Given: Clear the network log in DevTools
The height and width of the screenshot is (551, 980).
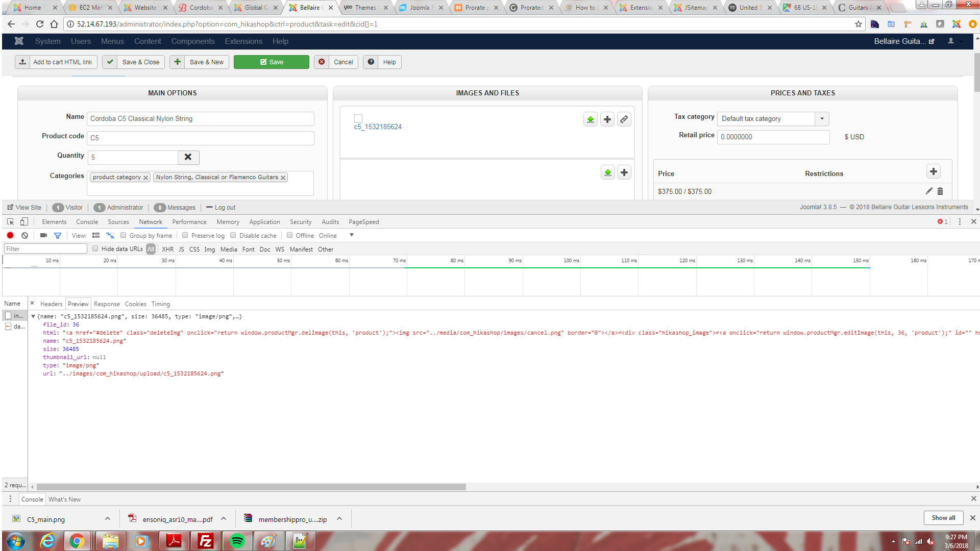Looking at the screenshot, I should (24, 235).
